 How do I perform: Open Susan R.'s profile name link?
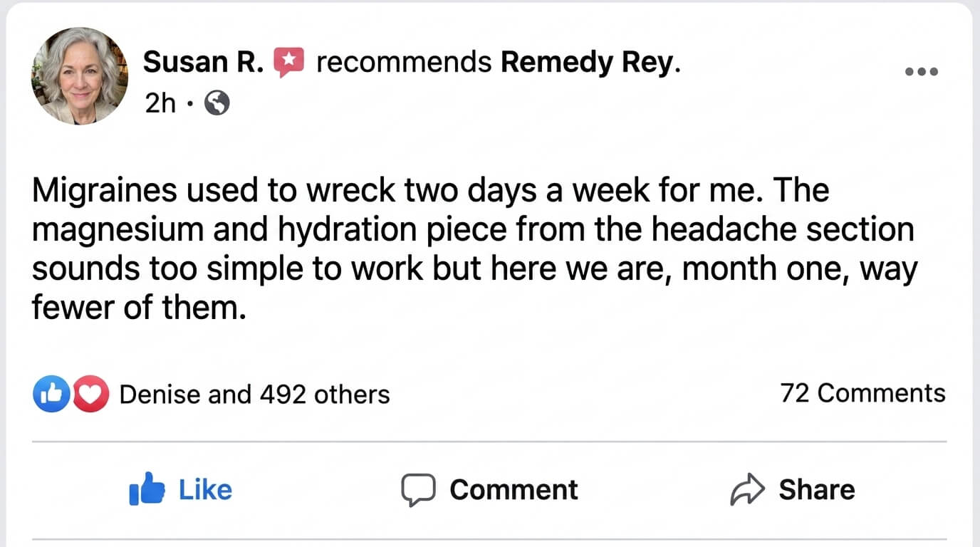204,63
